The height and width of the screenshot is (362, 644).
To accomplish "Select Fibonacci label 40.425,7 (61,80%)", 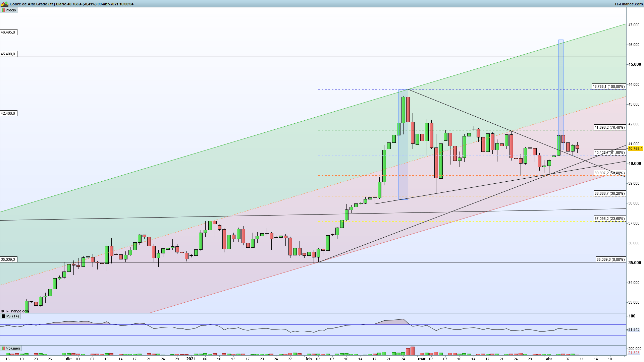I will point(609,153).
